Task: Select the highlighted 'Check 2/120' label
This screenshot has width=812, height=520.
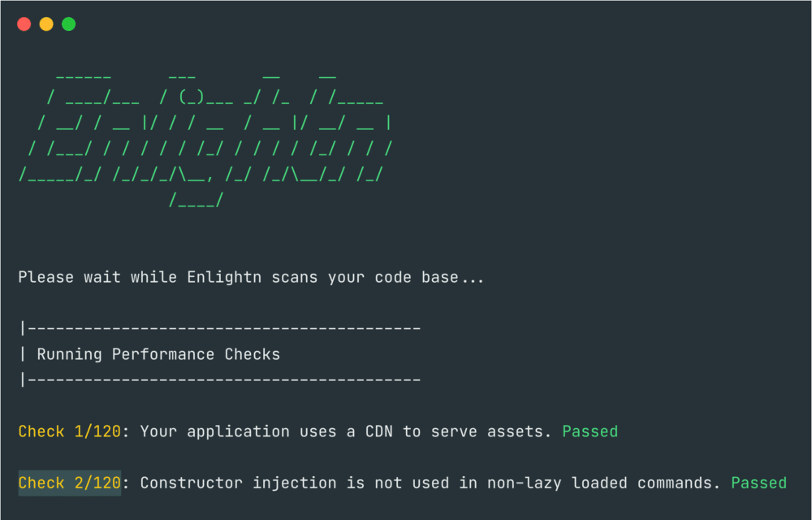Action: pos(69,483)
